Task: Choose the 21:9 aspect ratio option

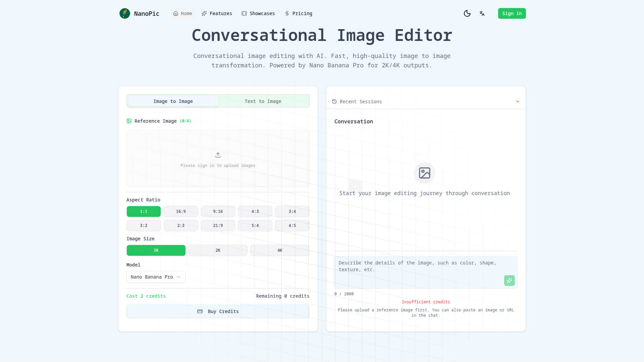Action: click(218, 226)
